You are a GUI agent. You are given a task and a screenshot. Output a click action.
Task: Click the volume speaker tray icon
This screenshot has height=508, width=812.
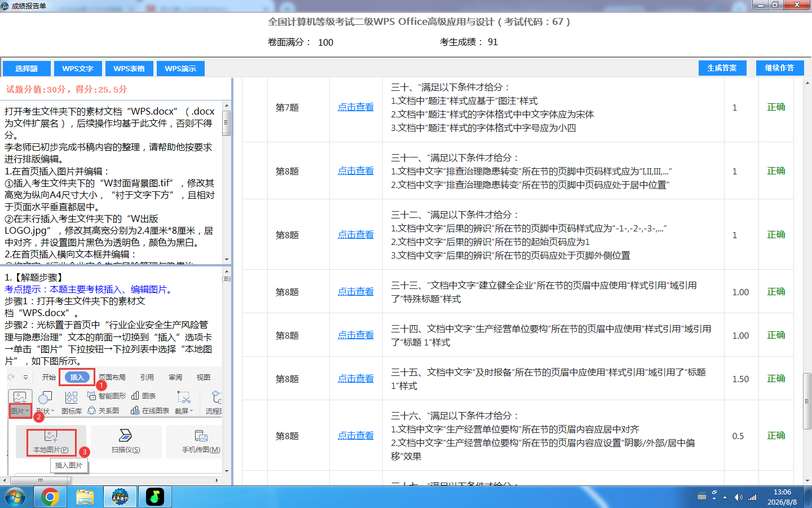739,497
